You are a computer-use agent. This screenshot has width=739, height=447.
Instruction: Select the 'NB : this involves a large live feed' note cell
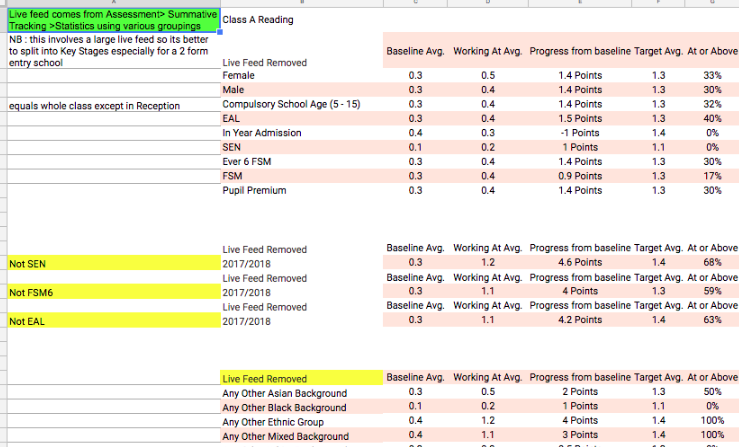pyautogui.click(x=110, y=51)
